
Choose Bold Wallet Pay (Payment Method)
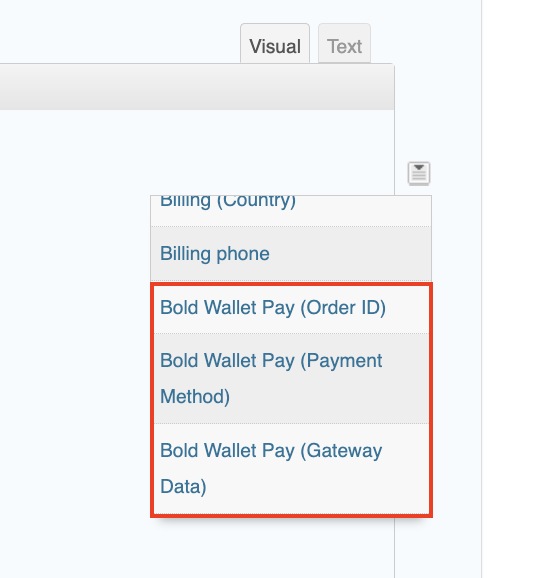[x=291, y=379]
